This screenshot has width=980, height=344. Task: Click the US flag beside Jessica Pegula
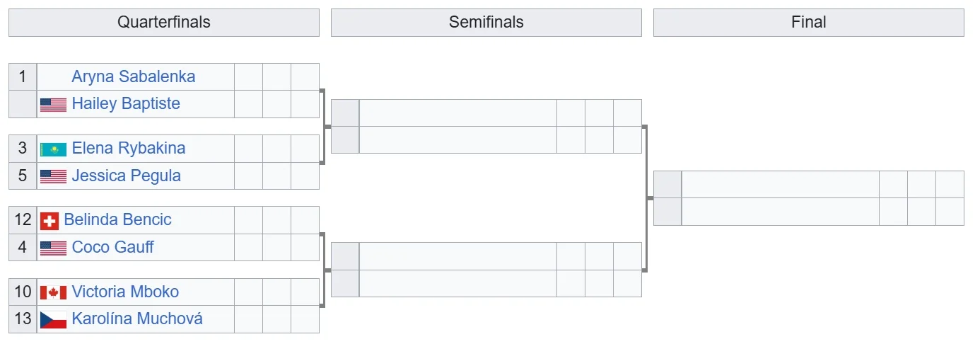(53, 176)
